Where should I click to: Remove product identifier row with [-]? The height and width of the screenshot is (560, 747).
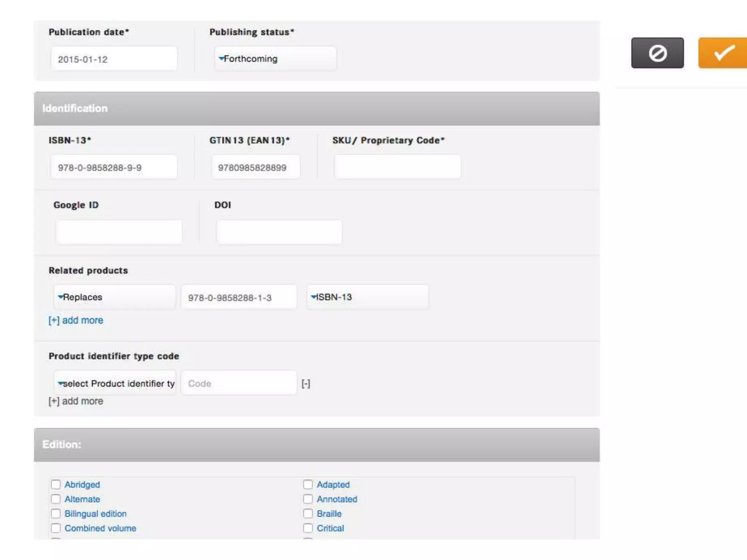coord(306,384)
